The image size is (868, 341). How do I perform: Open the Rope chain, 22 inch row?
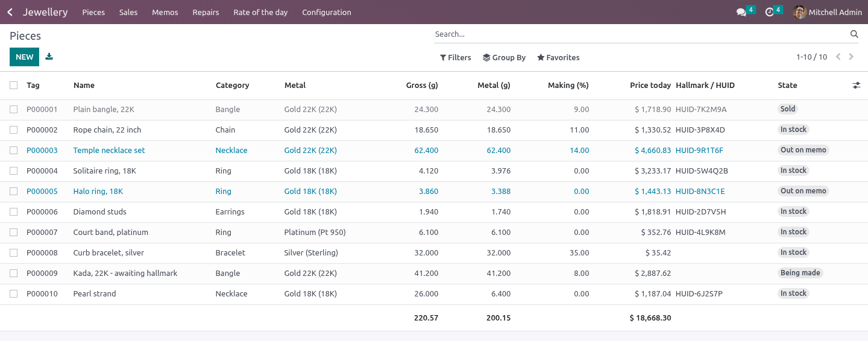[434, 130]
